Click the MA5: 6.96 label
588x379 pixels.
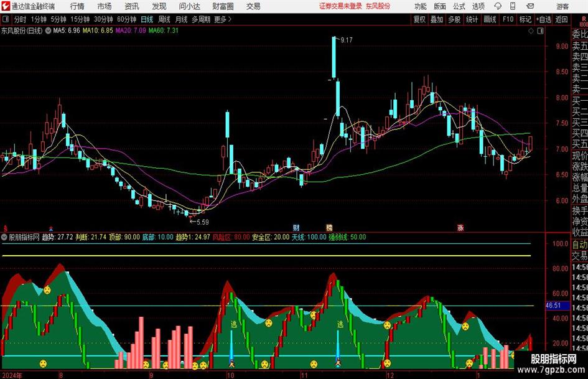67,30
